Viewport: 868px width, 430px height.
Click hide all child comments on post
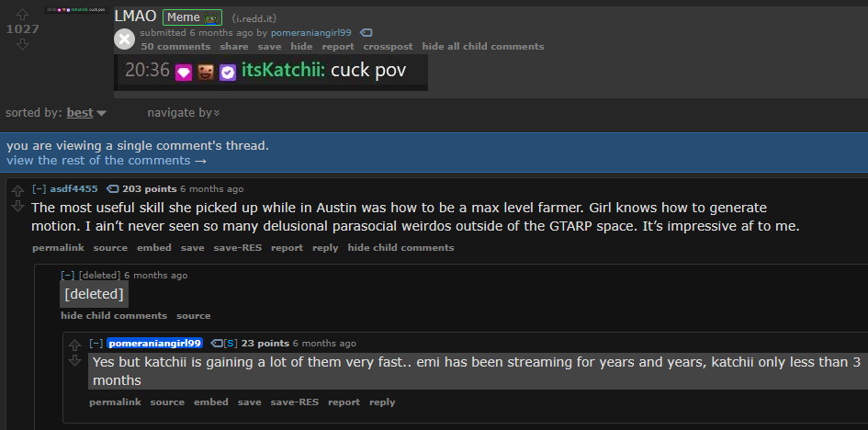pyautogui.click(x=483, y=47)
